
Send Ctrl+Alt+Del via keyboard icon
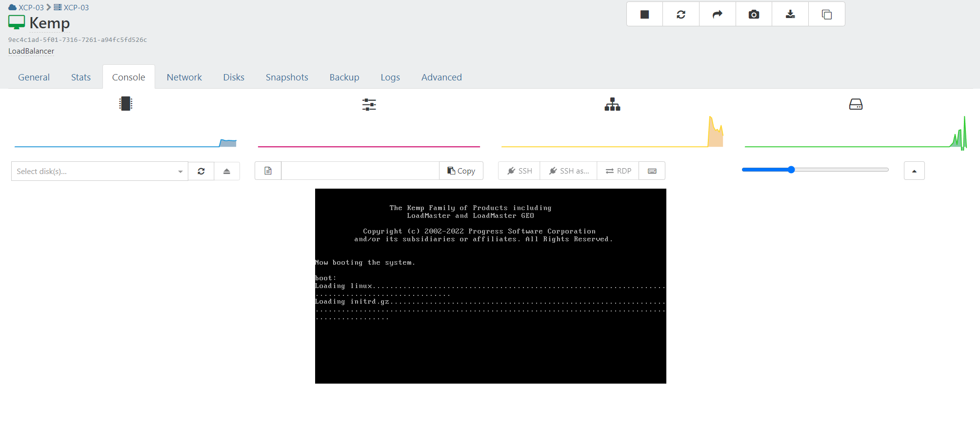point(652,171)
